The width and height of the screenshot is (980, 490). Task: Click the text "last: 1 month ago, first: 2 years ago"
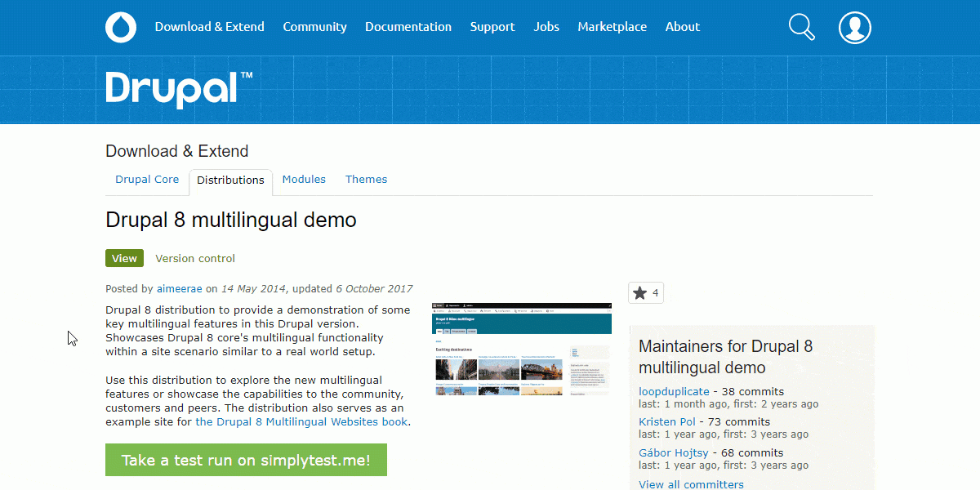[x=728, y=404]
